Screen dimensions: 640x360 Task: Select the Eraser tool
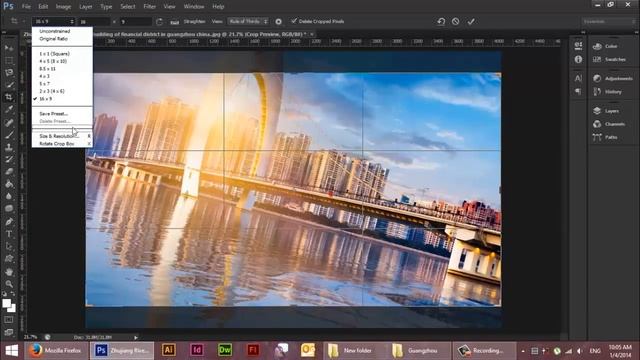coord(9,171)
